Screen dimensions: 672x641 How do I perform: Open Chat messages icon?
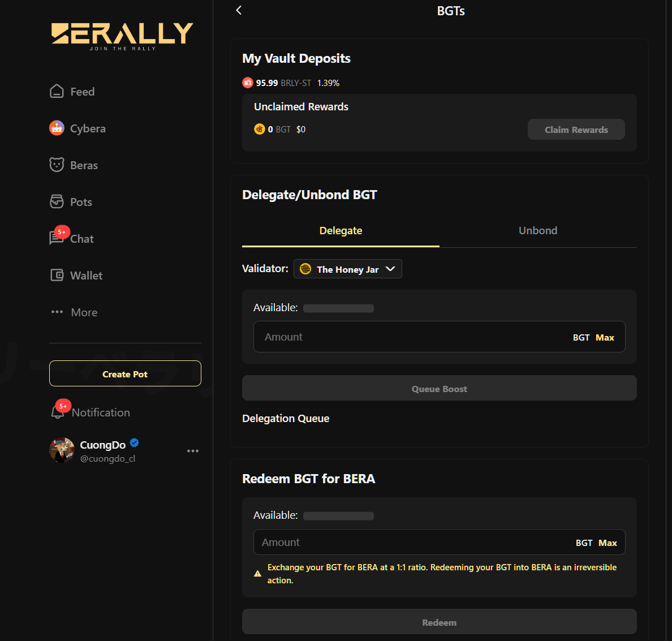57,238
